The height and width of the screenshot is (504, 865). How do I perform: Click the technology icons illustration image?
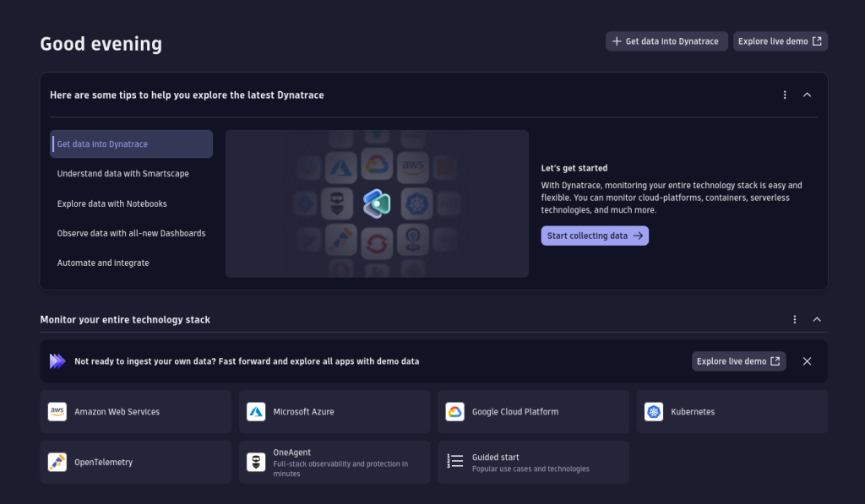click(x=377, y=203)
